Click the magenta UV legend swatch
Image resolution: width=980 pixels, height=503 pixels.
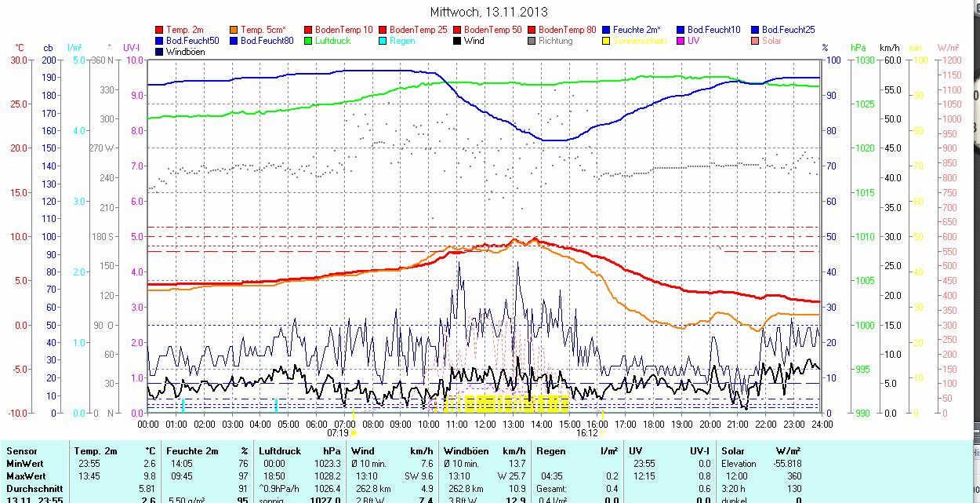(x=681, y=41)
